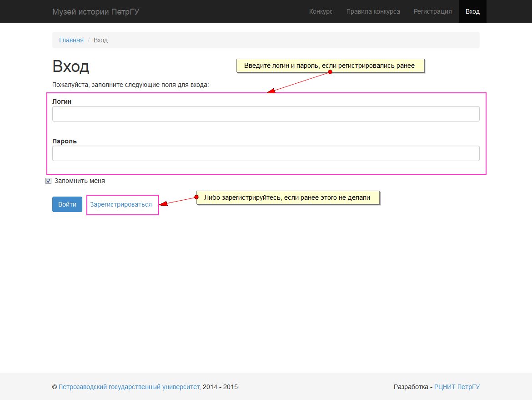
Task: Click the large Вход page heading
Action: (70, 66)
